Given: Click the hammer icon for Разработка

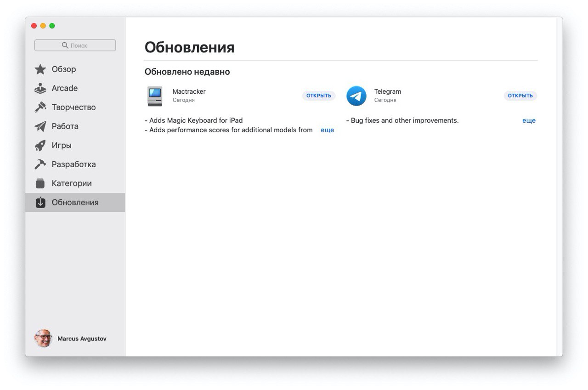Looking at the screenshot, I should [x=40, y=164].
